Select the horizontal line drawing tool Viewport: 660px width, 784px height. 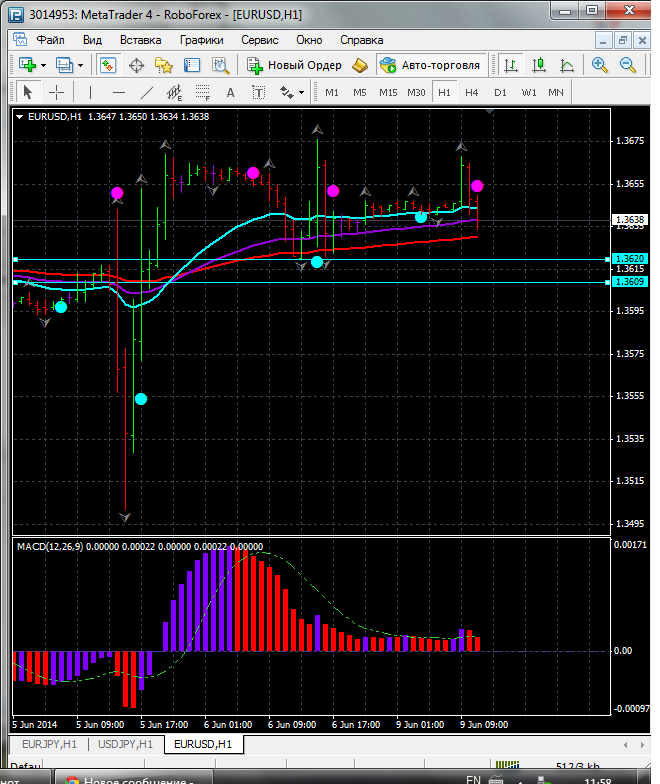coord(118,92)
